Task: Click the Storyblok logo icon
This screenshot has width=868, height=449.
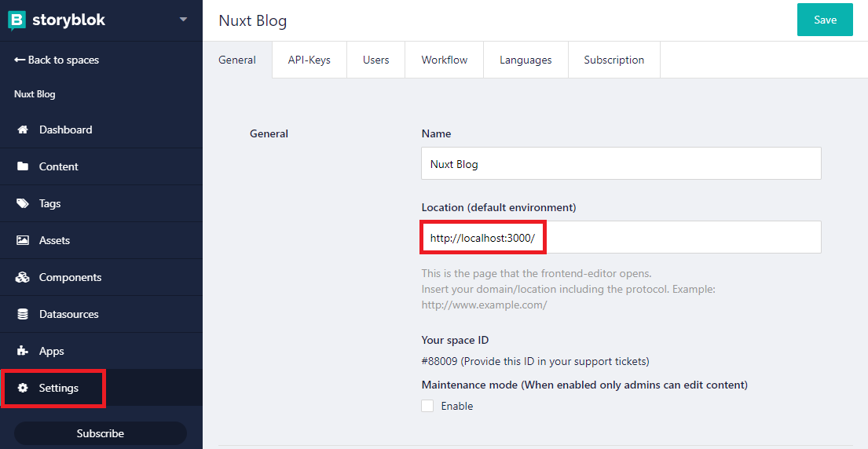Action: pos(17,20)
